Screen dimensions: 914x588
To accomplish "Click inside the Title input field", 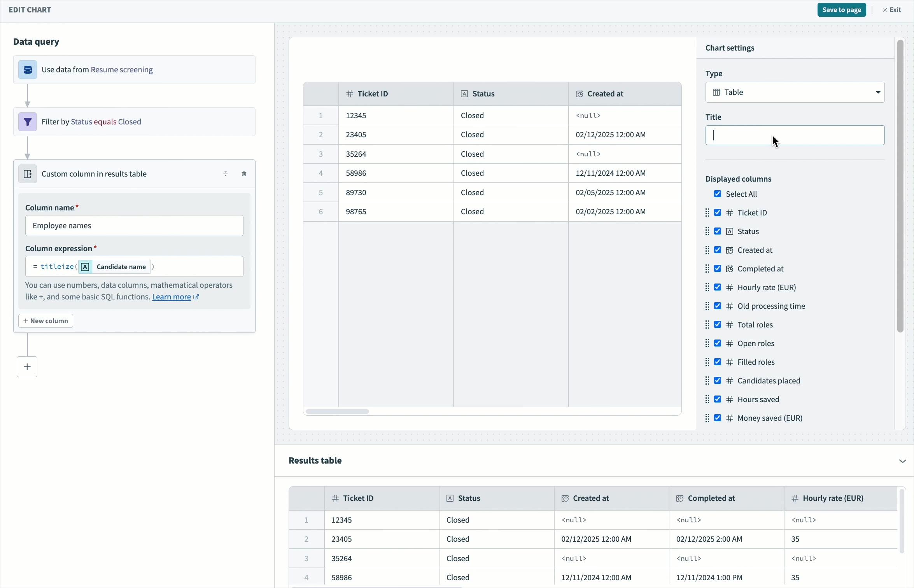I will [795, 135].
